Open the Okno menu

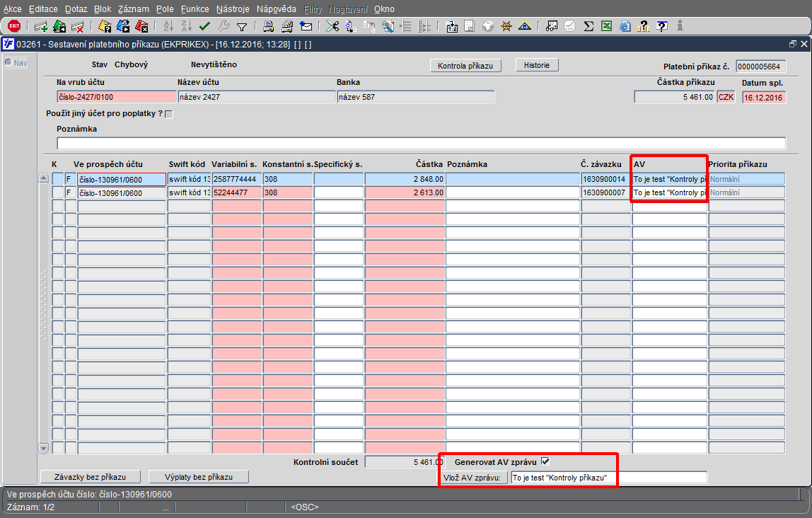tap(384, 8)
